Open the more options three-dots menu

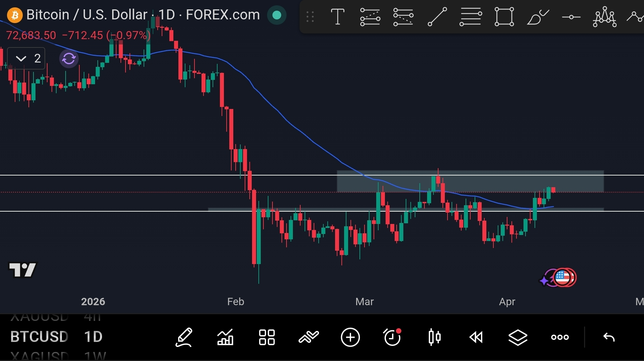pos(560,337)
